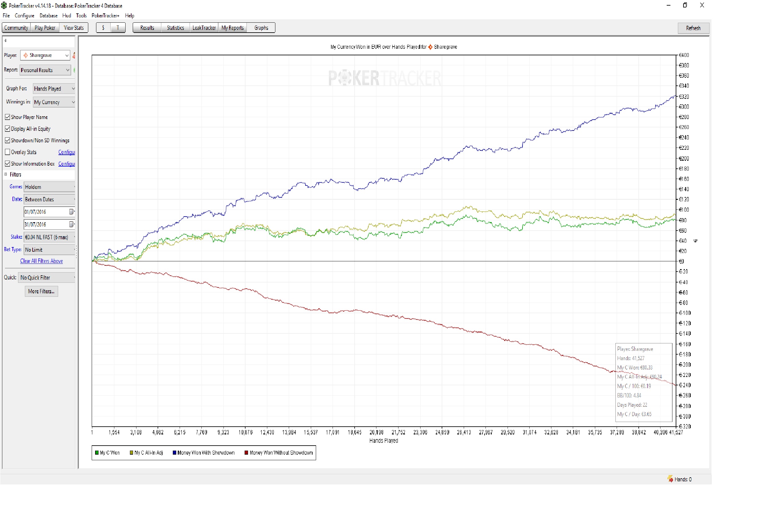The height and width of the screenshot is (532, 782).
Task: Open the Configure menu
Action: tap(25, 16)
